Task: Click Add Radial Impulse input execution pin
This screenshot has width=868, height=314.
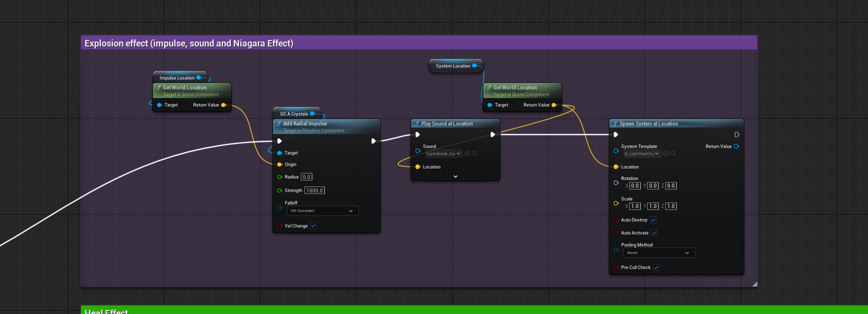Action: pos(279,141)
